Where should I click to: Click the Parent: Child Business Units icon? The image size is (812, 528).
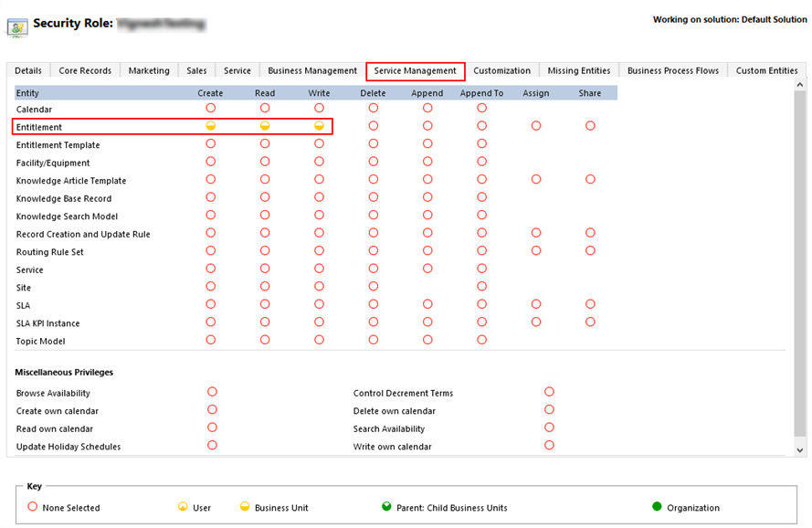(x=387, y=506)
